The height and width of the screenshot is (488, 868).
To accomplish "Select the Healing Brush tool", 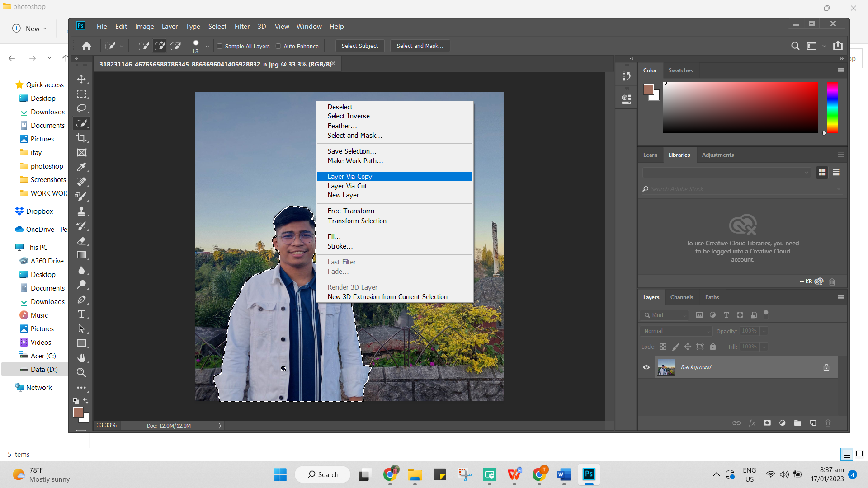I will point(82,182).
